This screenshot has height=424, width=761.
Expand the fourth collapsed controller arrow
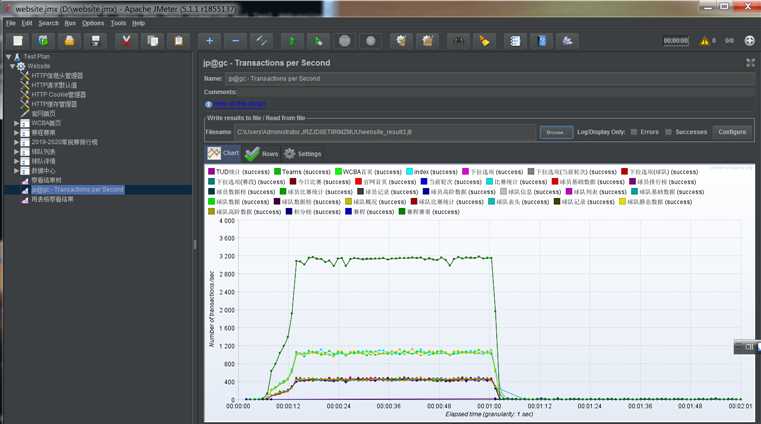(x=16, y=152)
